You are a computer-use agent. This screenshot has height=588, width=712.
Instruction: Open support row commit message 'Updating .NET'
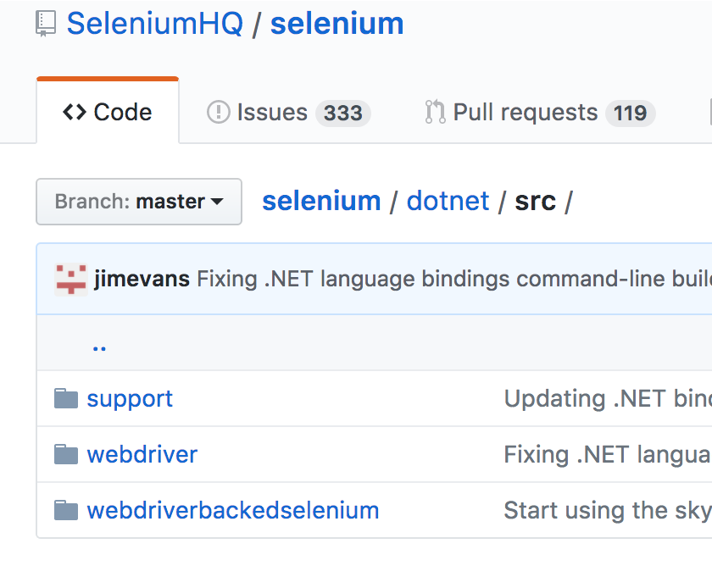tap(608, 399)
